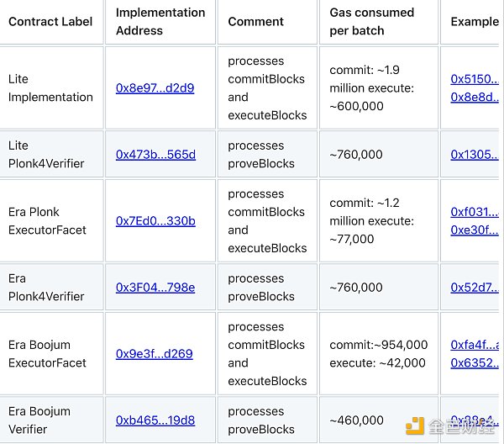This screenshot has height=444, width=504.
Task: Click the Implementation Address column header
Action: (160, 22)
